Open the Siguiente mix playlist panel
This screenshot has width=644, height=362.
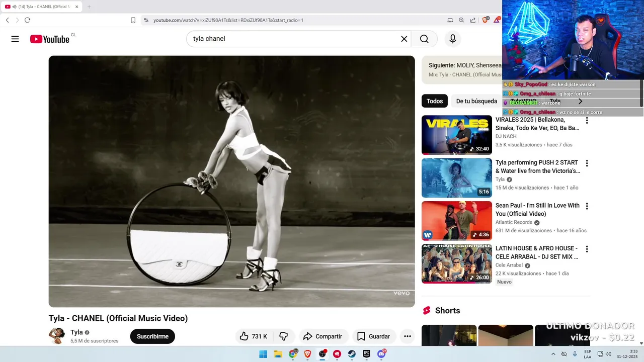[462, 70]
